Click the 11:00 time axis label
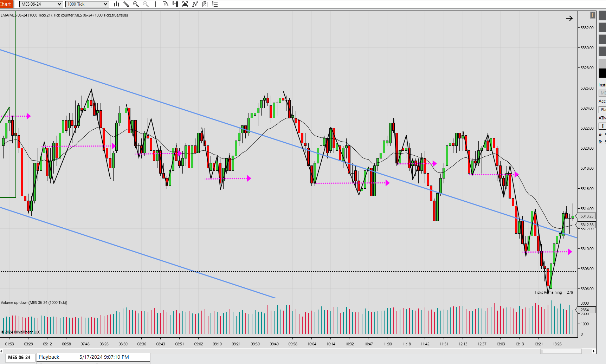 tap(387, 344)
